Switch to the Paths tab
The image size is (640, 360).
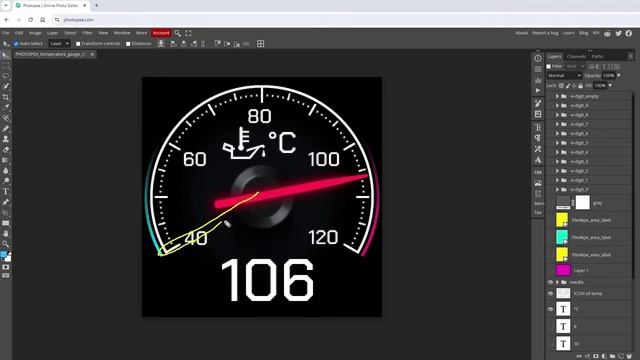pyautogui.click(x=597, y=56)
